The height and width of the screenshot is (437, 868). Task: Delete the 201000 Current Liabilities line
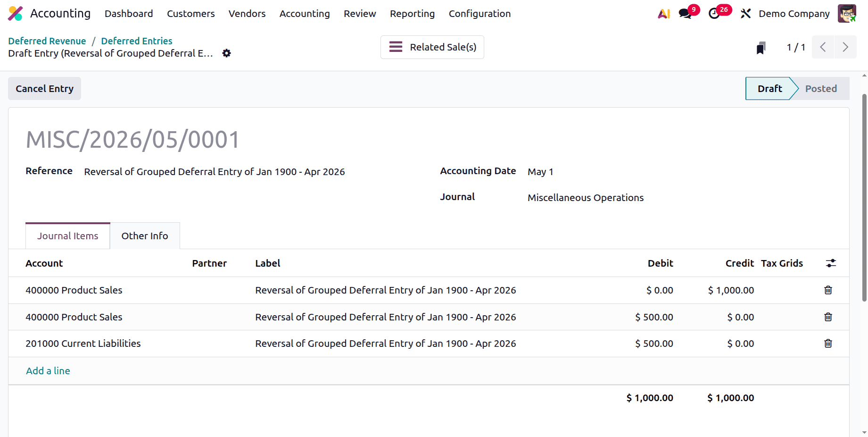click(828, 343)
